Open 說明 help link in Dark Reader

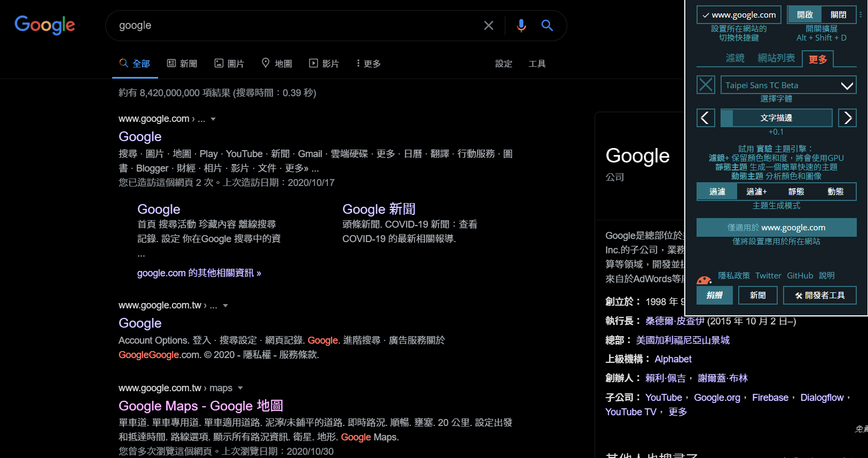(827, 276)
